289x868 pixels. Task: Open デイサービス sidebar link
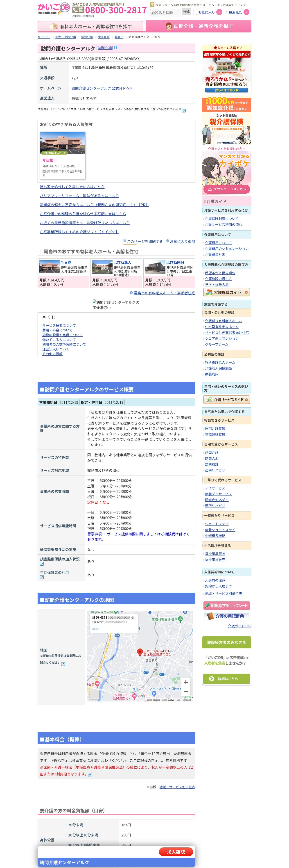pos(215,488)
